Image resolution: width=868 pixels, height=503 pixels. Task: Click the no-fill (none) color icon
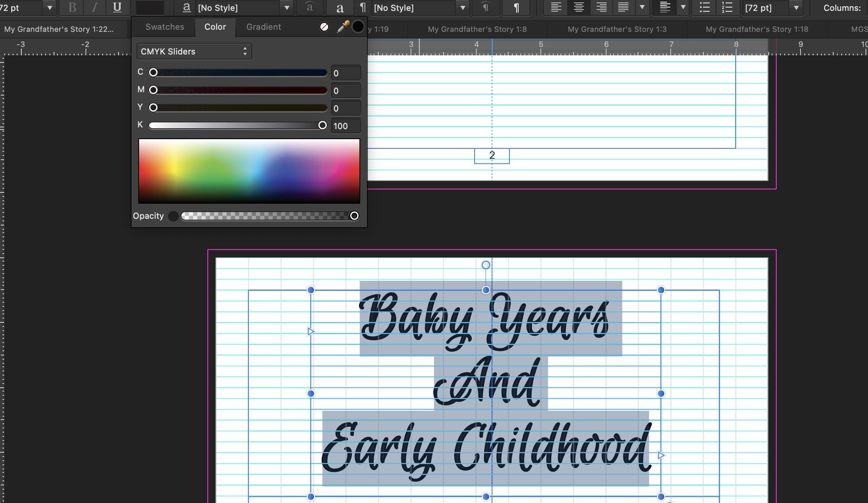324,27
